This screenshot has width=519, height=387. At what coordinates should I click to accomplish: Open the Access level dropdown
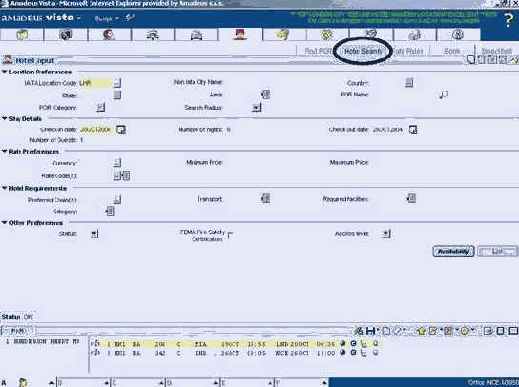tap(386, 234)
